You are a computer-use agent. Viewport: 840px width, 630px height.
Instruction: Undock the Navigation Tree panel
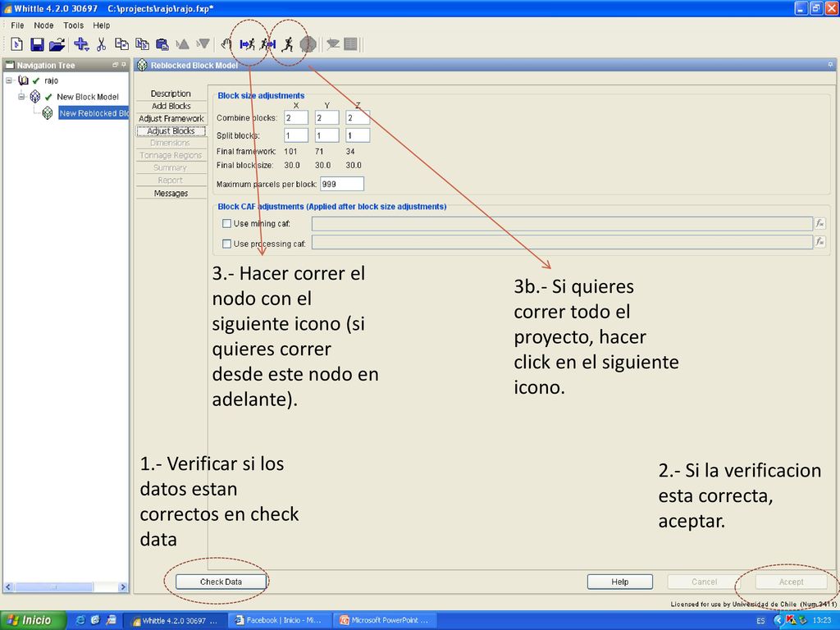[115, 65]
